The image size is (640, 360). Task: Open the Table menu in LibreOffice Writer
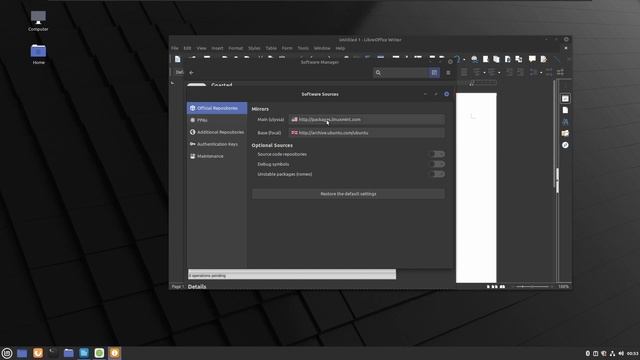(x=271, y=48)
